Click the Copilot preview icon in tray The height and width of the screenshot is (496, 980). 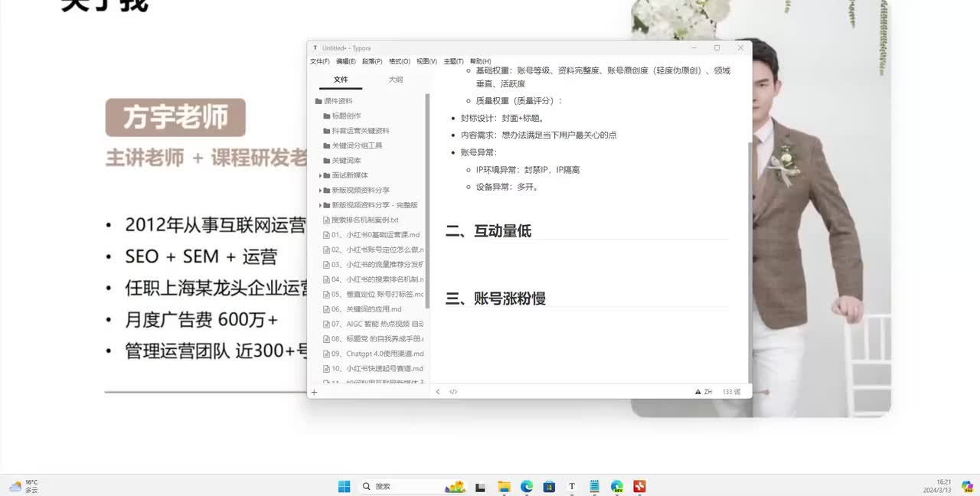[x=967, y=486]
